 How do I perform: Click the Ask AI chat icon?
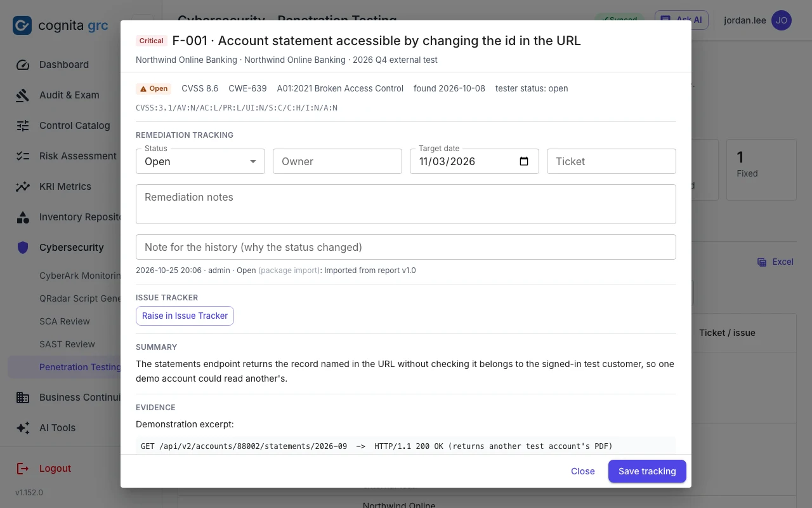coord(665,20)
